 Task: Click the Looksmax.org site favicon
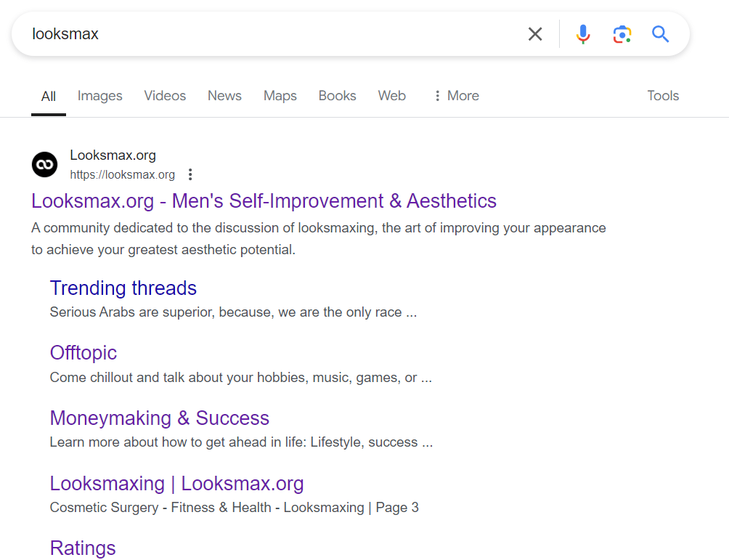[x=44, y=164]
